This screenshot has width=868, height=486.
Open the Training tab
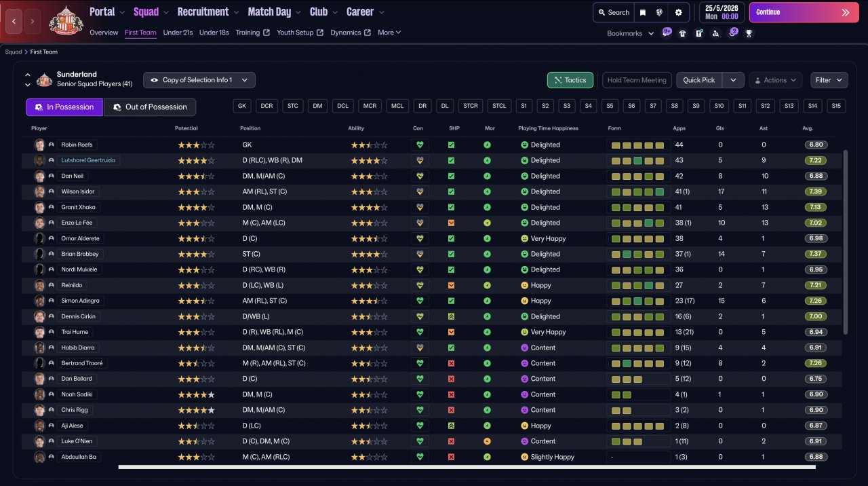(252, 33)
